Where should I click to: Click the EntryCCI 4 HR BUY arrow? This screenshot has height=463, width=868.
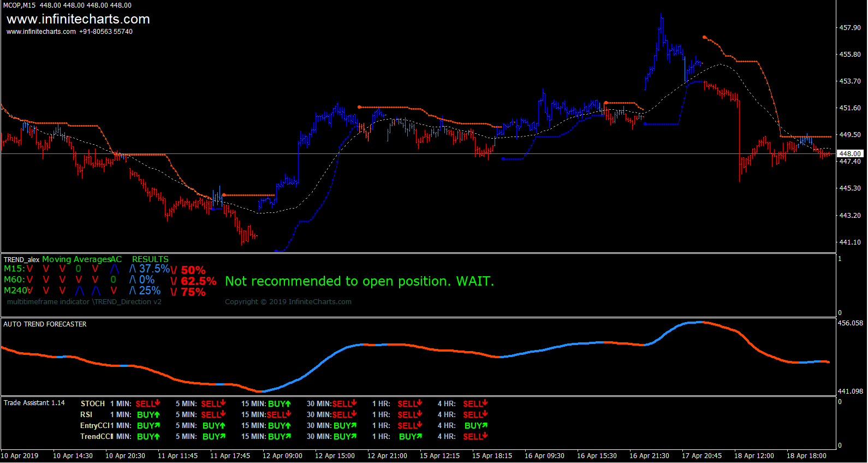pyautogui.click(x=484, y=425)
